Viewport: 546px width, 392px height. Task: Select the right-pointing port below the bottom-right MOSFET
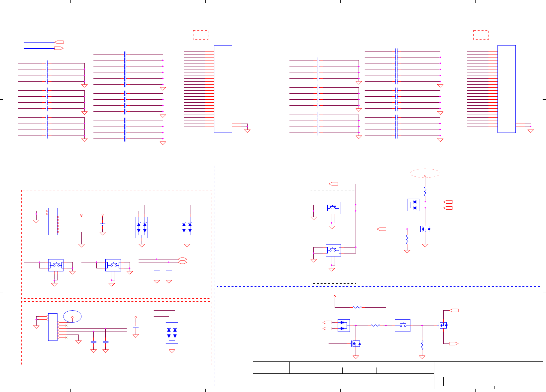click(454, 343)
